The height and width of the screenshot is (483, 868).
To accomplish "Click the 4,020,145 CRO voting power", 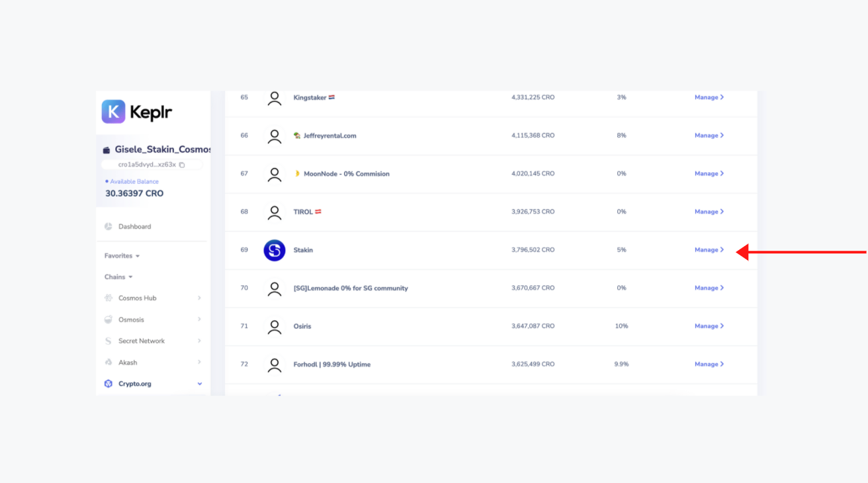I will coord(533,173).
